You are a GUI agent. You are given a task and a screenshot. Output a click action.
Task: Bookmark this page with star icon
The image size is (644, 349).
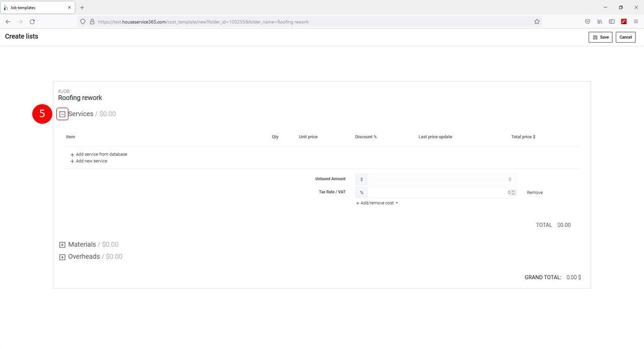click(x=537, y=22)
